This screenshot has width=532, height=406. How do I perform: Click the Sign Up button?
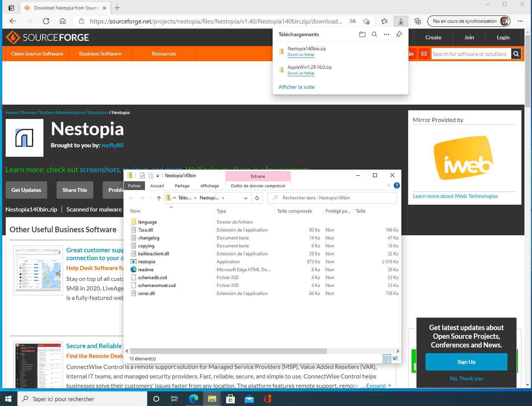click(466, 362)
